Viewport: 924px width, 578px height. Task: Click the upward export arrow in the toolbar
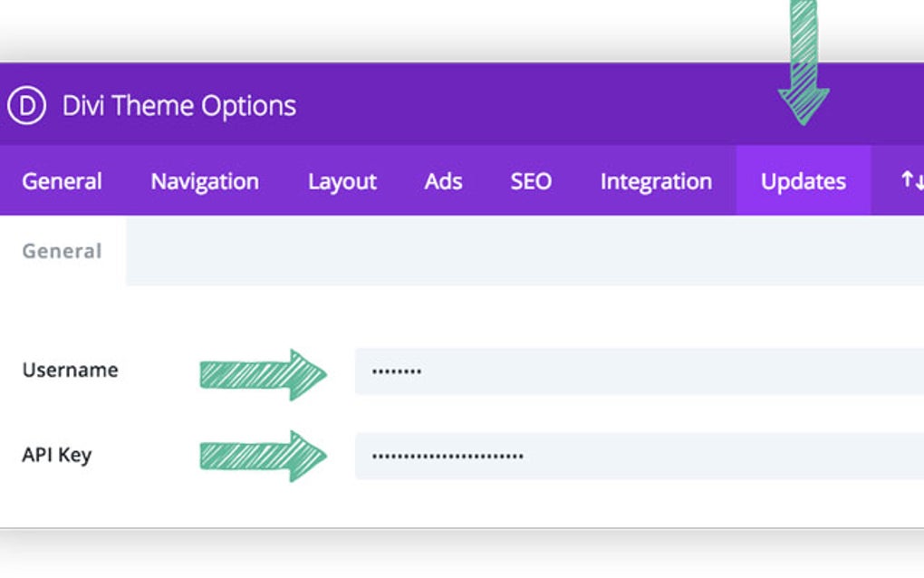[x=905, y=178]
